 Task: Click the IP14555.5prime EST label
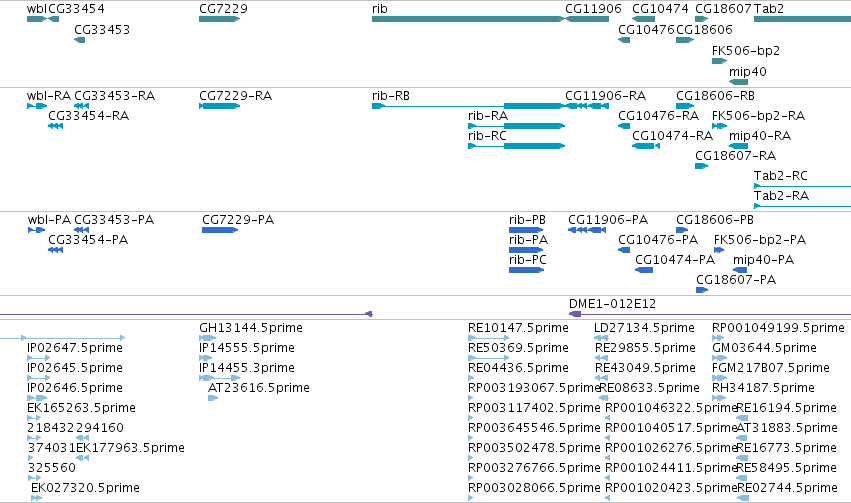point(247,348)
